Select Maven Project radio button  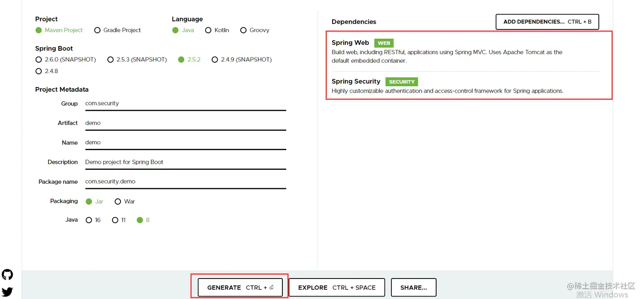[59, 30]
